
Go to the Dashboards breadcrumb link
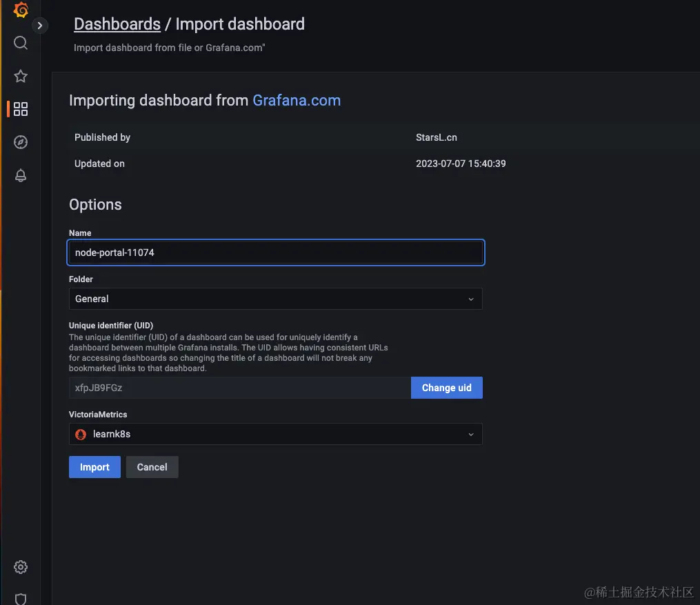coord(117,24)
